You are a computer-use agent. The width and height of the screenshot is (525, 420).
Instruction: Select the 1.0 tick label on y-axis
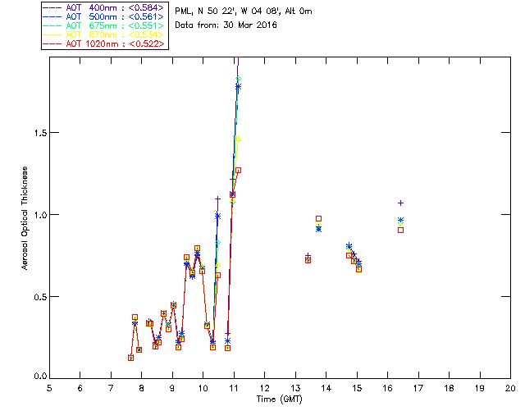(37, 215)
